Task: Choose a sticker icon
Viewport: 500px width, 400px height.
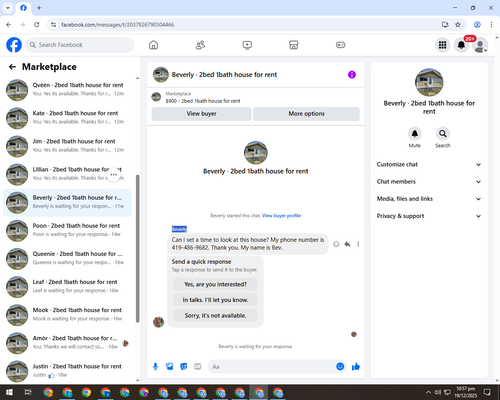Action: 184,367
